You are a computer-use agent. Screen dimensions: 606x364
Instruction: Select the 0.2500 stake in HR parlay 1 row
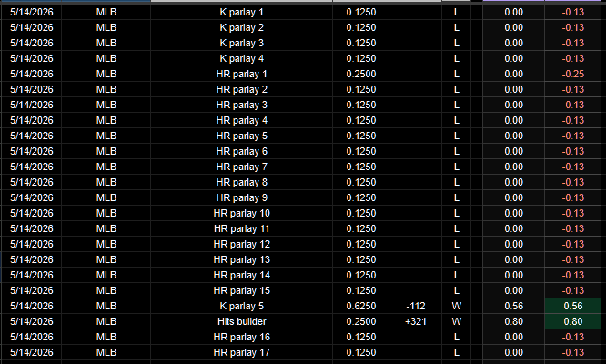361,74
